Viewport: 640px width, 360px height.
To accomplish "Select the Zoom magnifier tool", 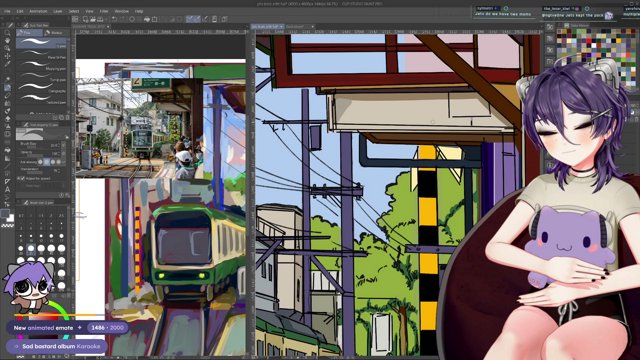I will click(x=7, y=33).
